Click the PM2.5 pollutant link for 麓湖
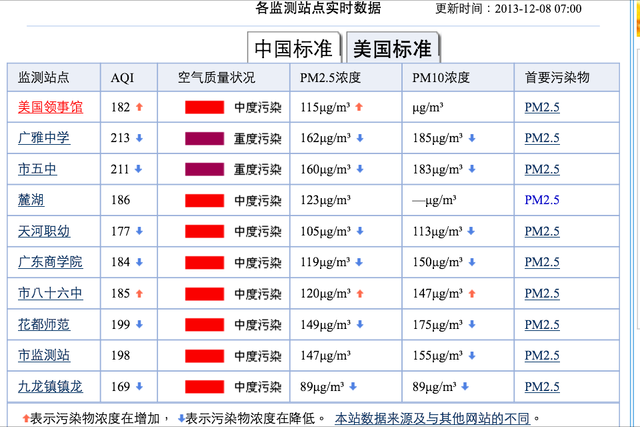640x427 pixels. (x=542, y=200)
